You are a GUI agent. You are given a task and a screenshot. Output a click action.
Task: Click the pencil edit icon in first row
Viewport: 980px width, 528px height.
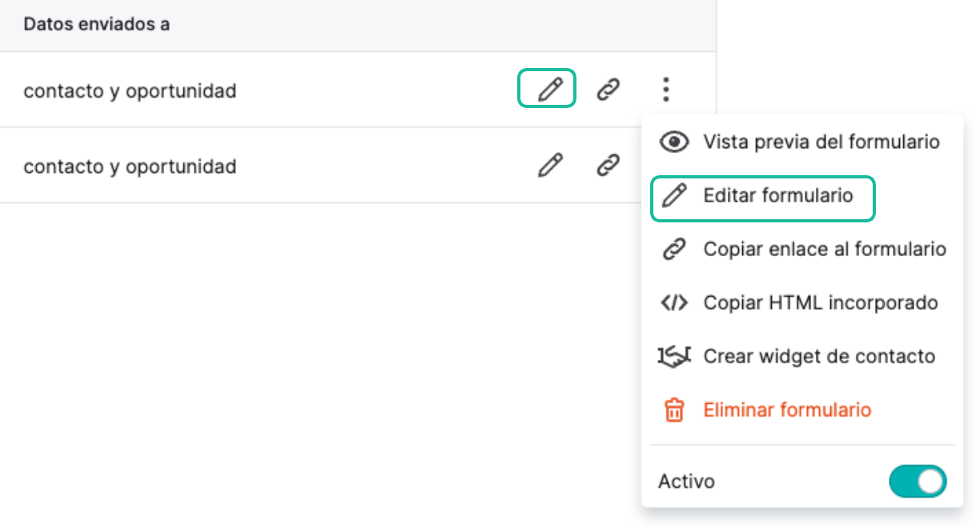(548, 90)
